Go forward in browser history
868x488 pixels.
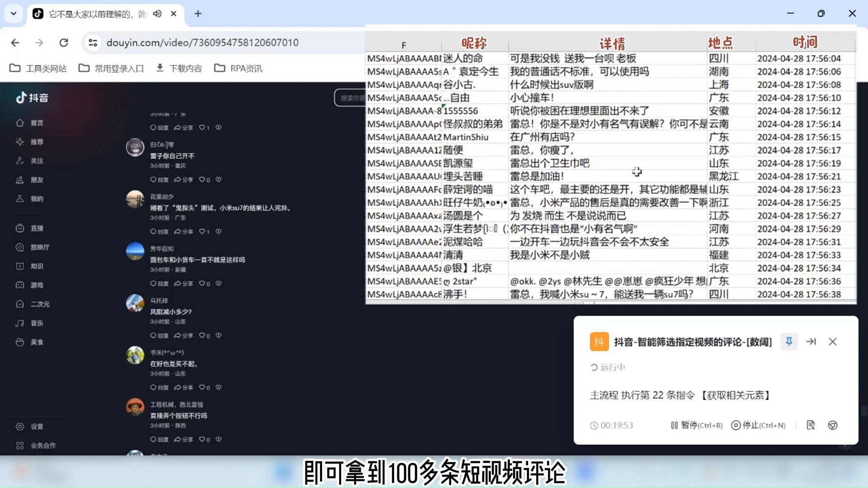(39, 42)
